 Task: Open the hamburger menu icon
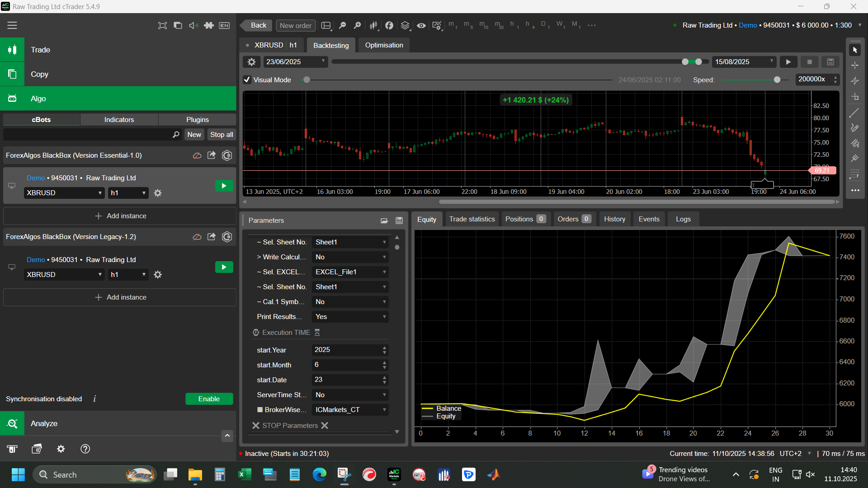12,26
